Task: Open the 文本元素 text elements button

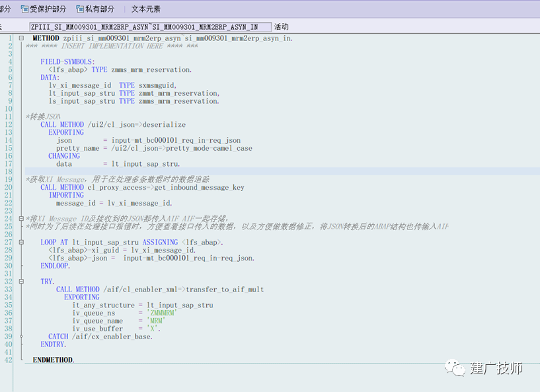Action: [x=145, y=9]
